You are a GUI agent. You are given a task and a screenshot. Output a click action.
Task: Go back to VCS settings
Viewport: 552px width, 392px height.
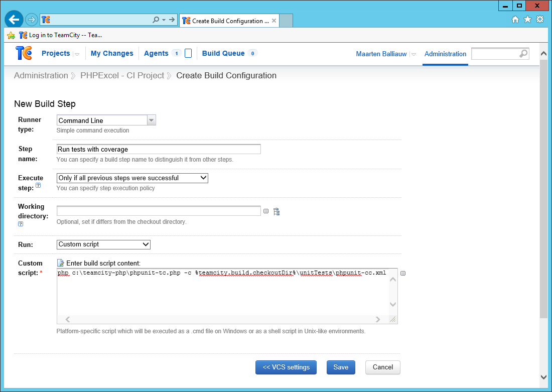(286, 367)
